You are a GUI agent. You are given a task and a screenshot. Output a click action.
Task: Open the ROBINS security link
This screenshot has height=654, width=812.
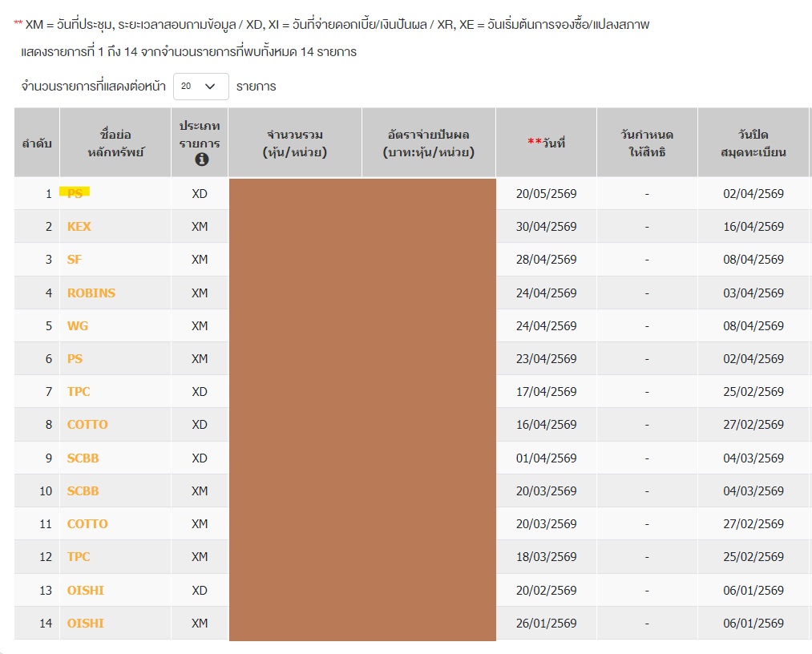point(91,293)
